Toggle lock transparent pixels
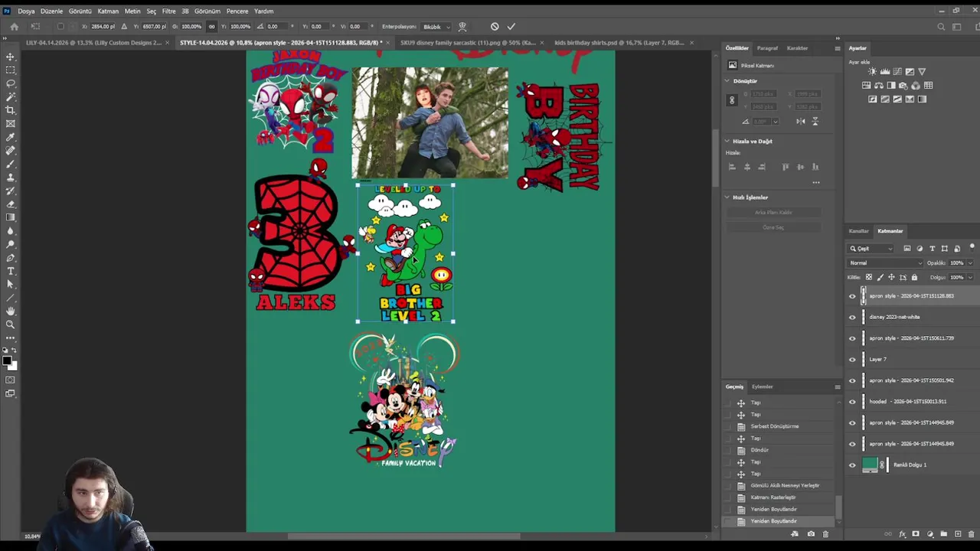 pyautogui.click(x=869, y=277)
